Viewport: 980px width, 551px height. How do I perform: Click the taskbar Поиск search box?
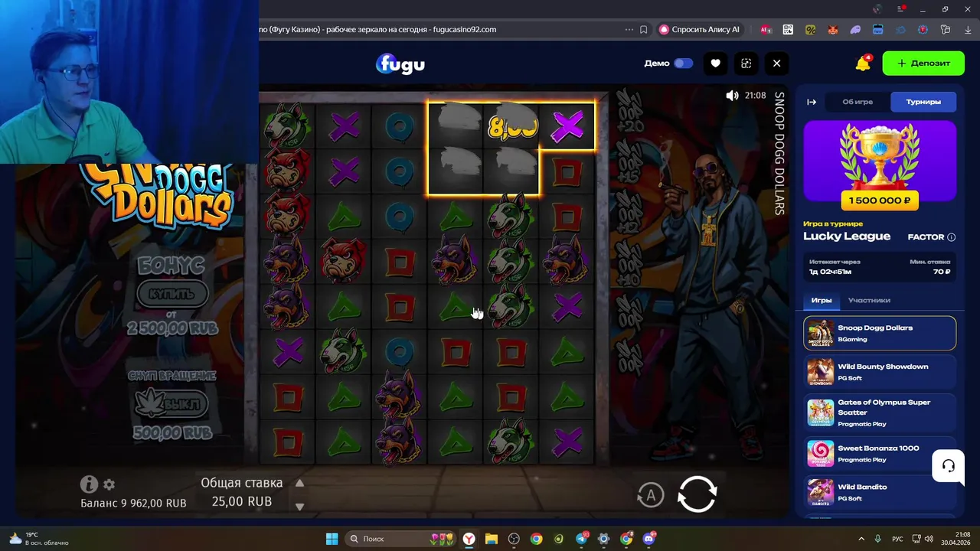coord(402,539)
